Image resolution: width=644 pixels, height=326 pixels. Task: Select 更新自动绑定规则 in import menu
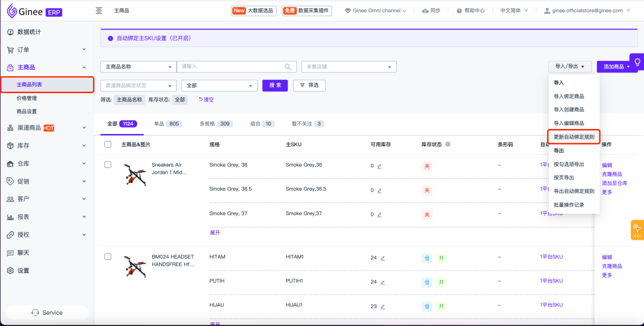[574, 137]
